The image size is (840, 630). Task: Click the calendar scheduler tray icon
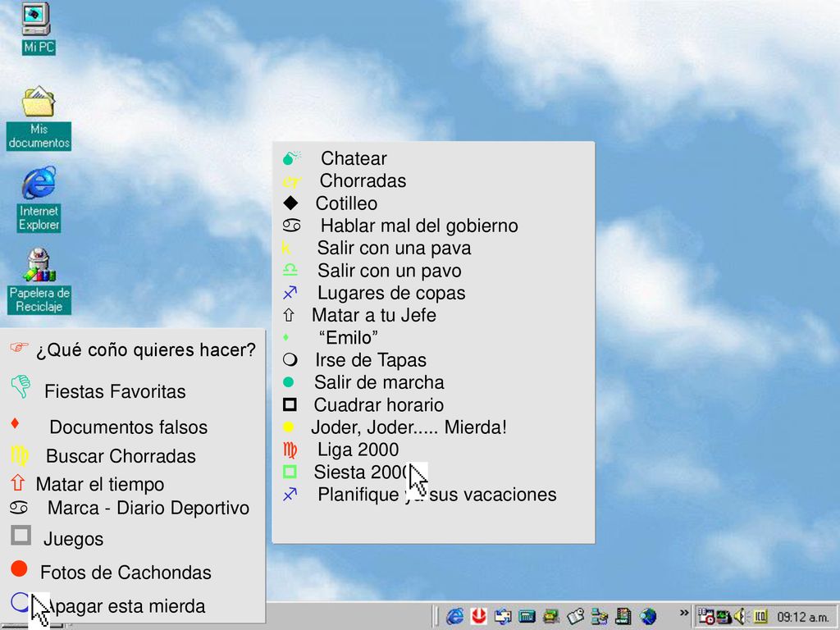[x=706, y=617]
